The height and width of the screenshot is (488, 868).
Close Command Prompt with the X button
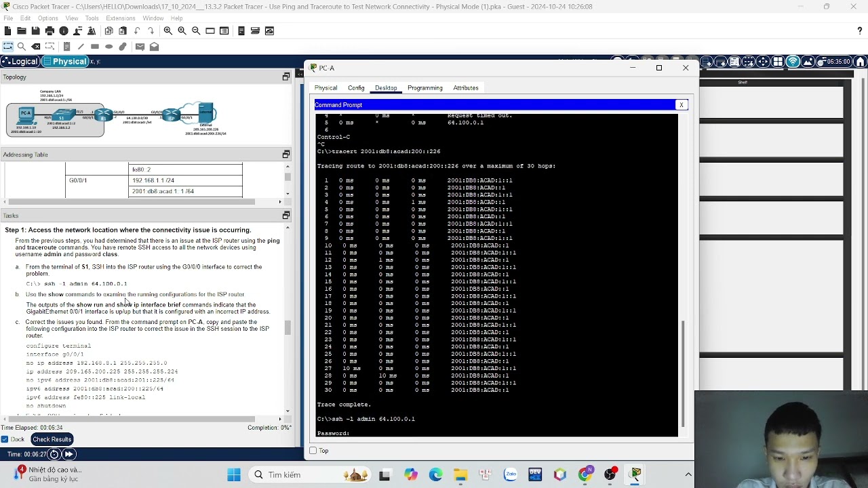[682, 105]
